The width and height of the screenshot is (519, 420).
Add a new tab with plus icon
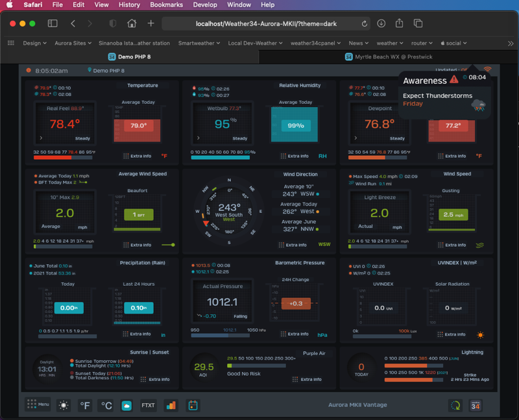pos(151,23)
